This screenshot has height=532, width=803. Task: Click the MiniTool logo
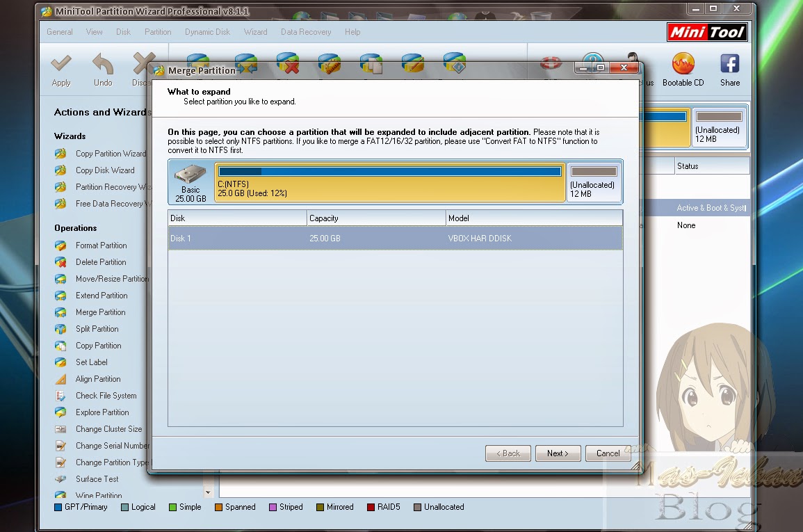707,32
